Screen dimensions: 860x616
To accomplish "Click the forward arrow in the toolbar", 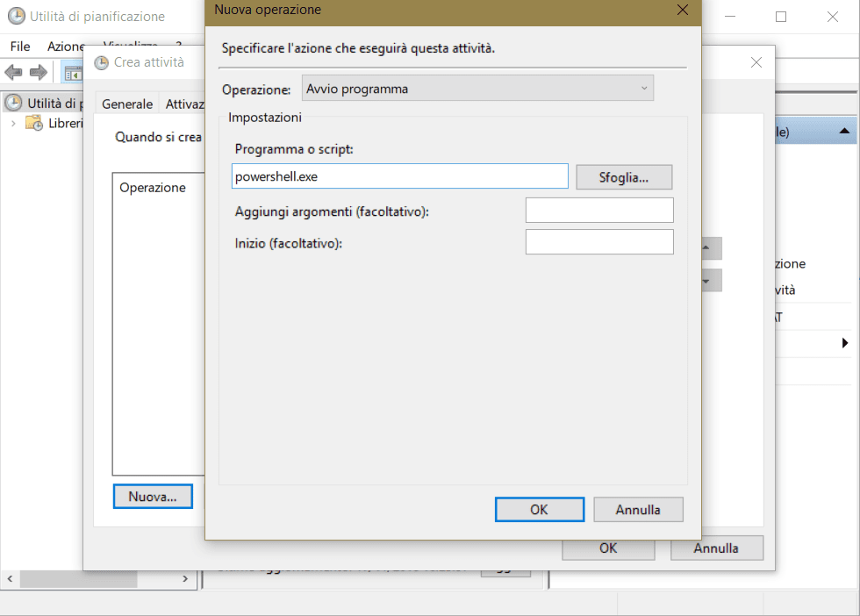I will pos(38,72).
